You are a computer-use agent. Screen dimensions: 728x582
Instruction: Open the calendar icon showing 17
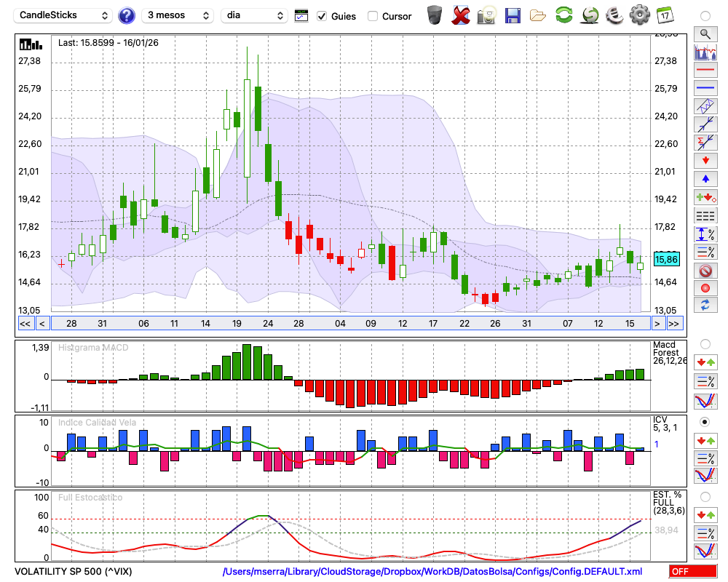pyautogui.click(x=665, y=15)
